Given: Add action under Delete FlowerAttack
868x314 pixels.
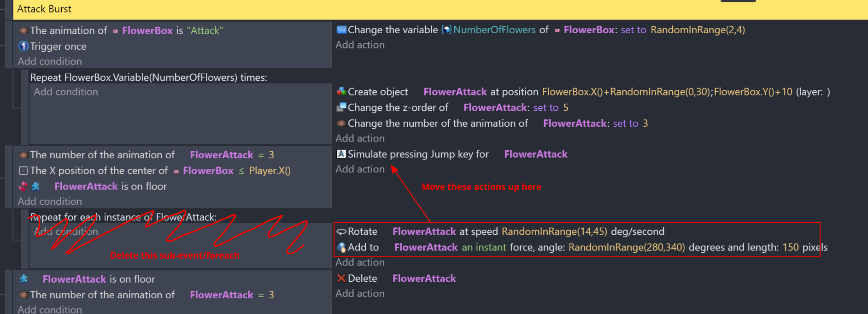Looking at the screenshot, I should click(x=360, y=294).
